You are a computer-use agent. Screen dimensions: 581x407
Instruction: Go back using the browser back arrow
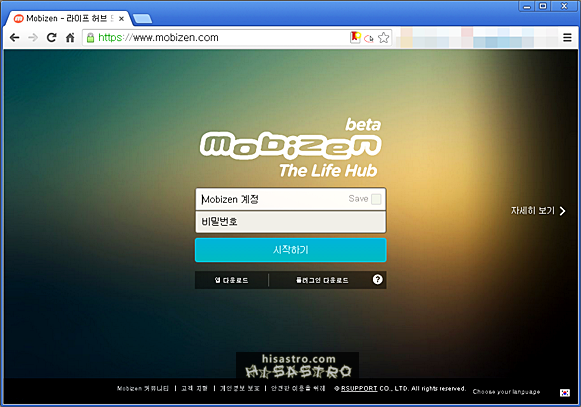click(x=14, y=37)
